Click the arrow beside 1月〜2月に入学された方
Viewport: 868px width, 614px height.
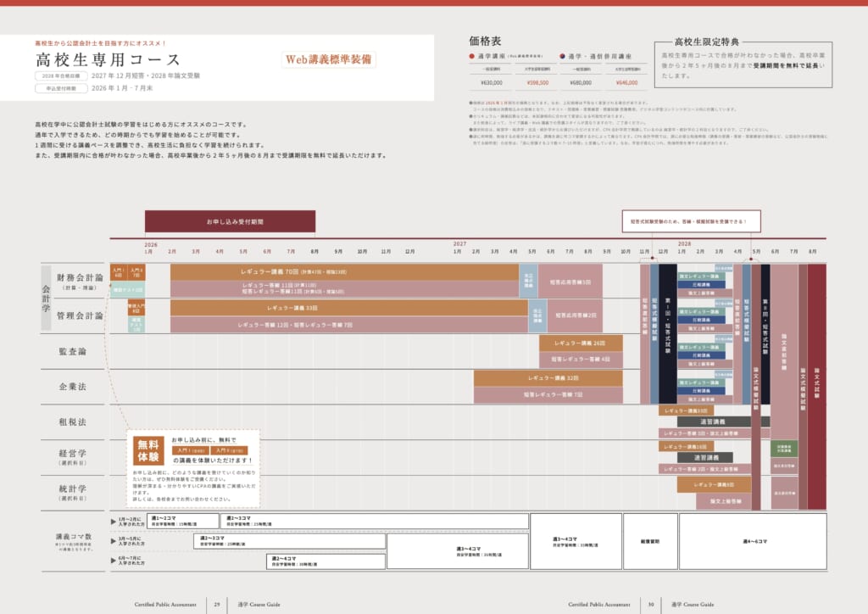click(x=114, y=522)
